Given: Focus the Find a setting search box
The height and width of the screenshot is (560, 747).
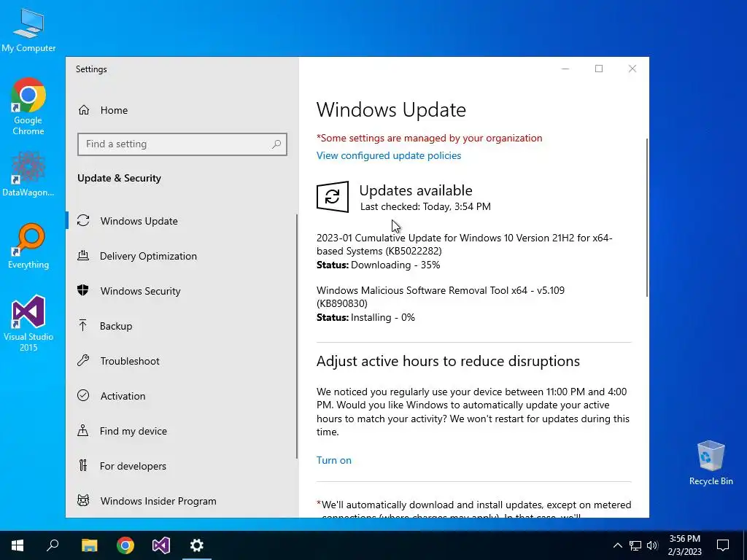Looking at the screenshot, I should click(x=182, y=144).
